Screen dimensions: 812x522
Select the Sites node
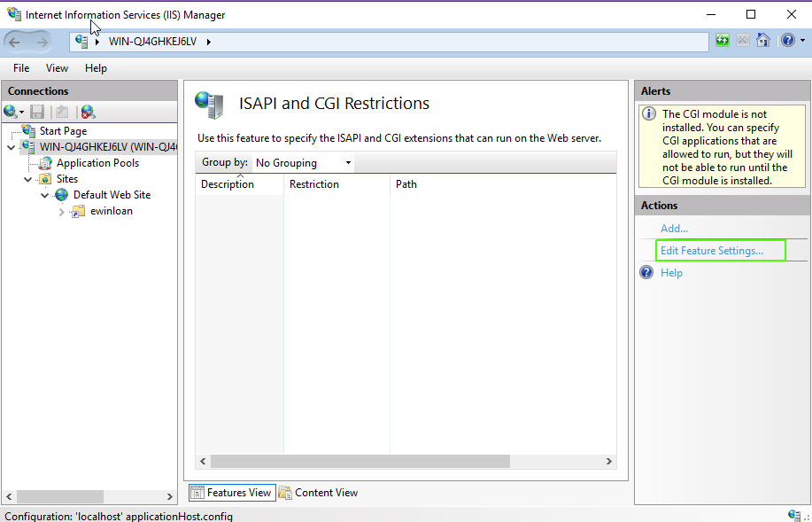67,179
